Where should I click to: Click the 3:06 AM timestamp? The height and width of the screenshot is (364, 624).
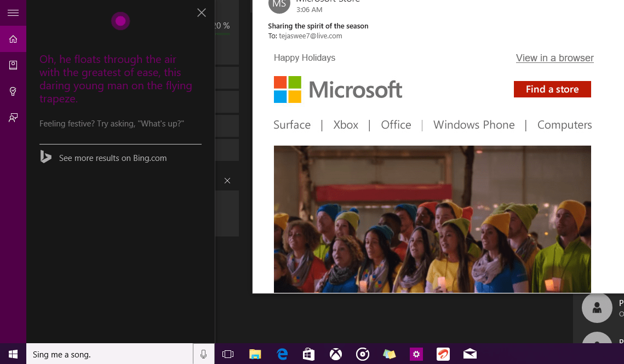309,9
